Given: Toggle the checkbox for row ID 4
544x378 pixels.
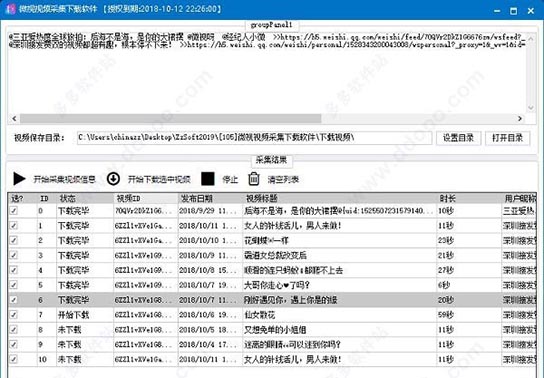Looking at the screenshot, I should click(x=14, y=270).
